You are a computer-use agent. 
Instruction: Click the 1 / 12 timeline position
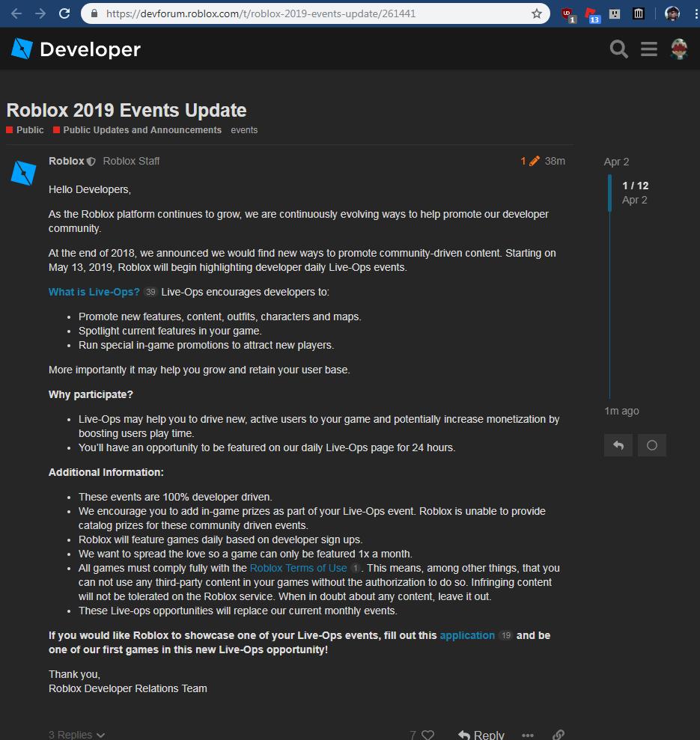tap(636, 186)
